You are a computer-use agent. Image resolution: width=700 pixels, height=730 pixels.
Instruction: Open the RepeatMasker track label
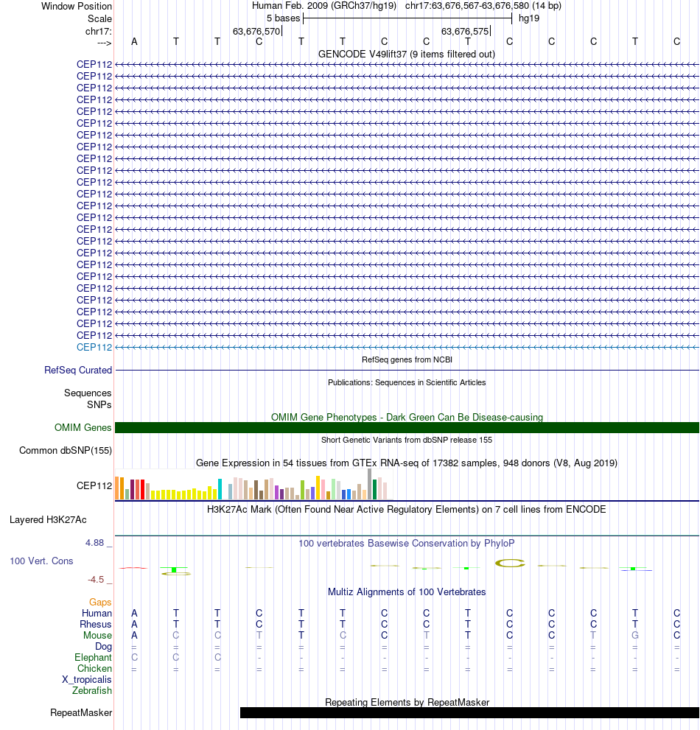coord(81,713)
